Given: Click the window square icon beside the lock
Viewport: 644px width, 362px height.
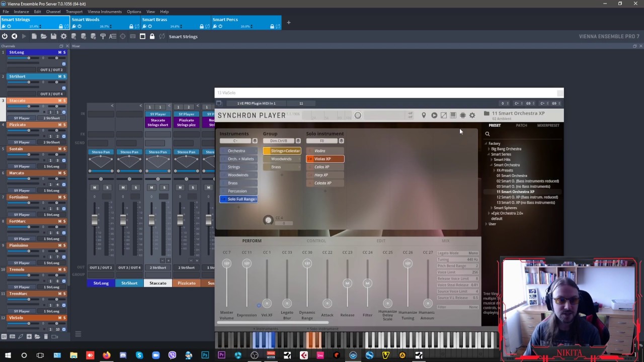Looking at the screenshot, I should point(142,36).
